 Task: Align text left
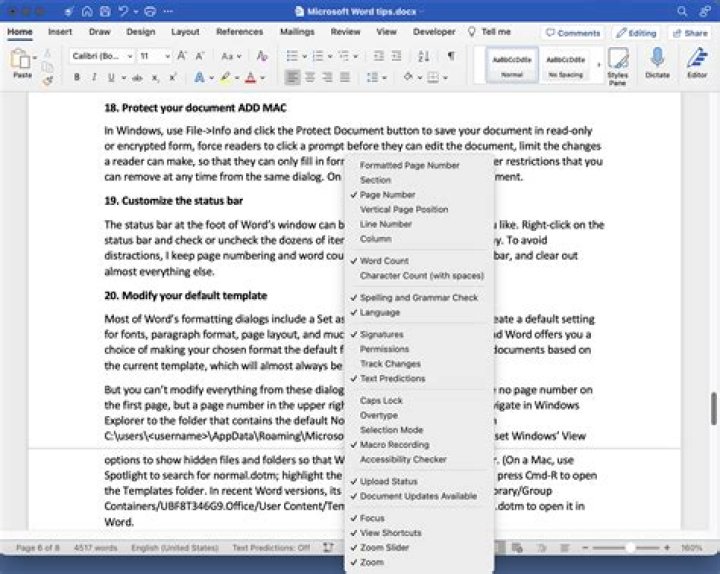click(x=292, y=77)
